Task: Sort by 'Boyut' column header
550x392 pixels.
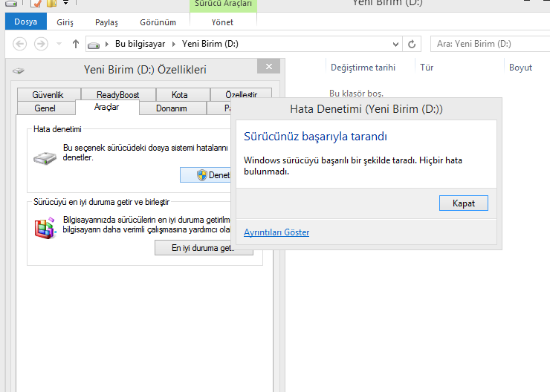Action: [x=520, y=68]
